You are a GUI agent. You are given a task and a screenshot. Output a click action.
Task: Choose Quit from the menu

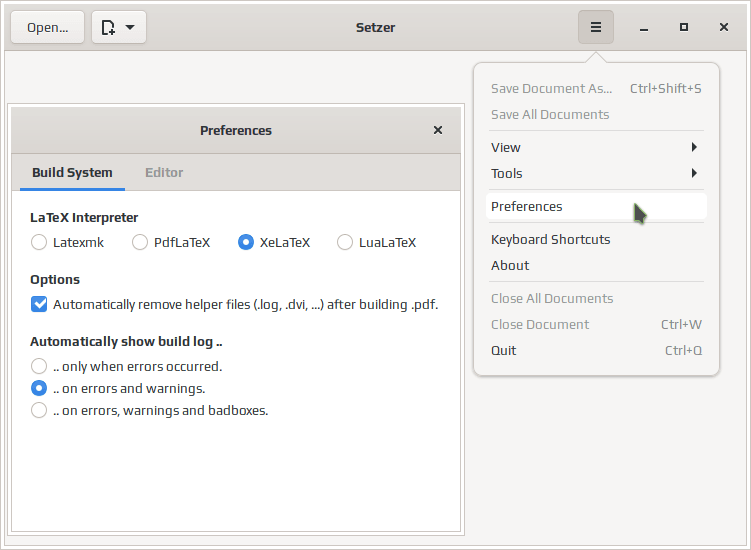click(596, 351)
